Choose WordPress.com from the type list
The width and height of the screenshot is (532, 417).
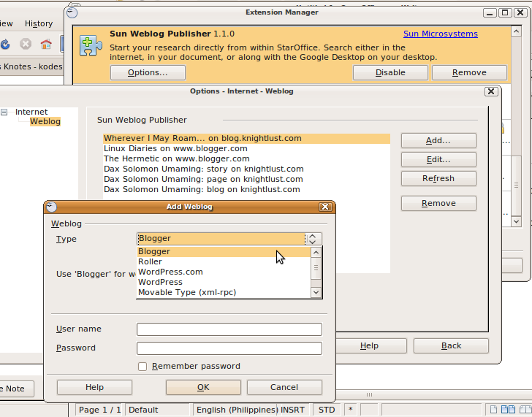[x=170, y=272]
